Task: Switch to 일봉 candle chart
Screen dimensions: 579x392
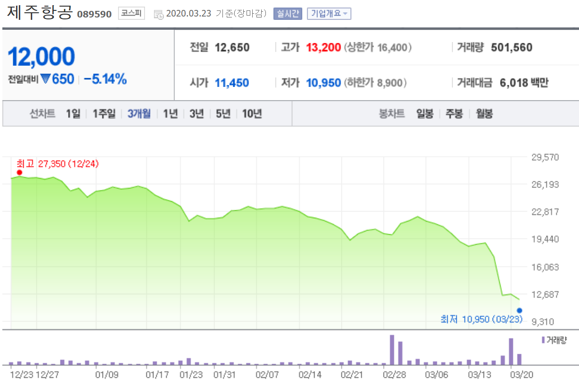Action: click(425, 113)
